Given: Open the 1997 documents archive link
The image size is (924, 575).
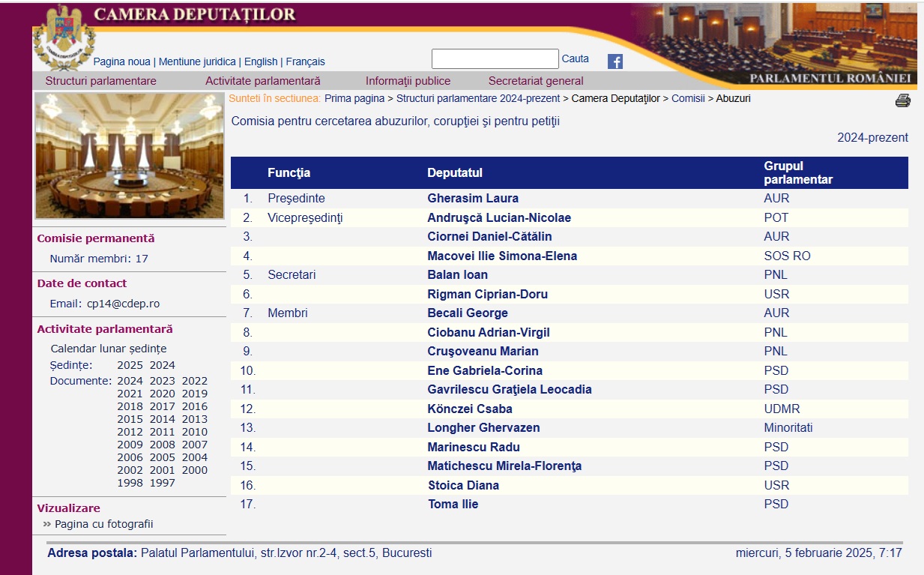Looking at the screenshot, I should (162, 483).
